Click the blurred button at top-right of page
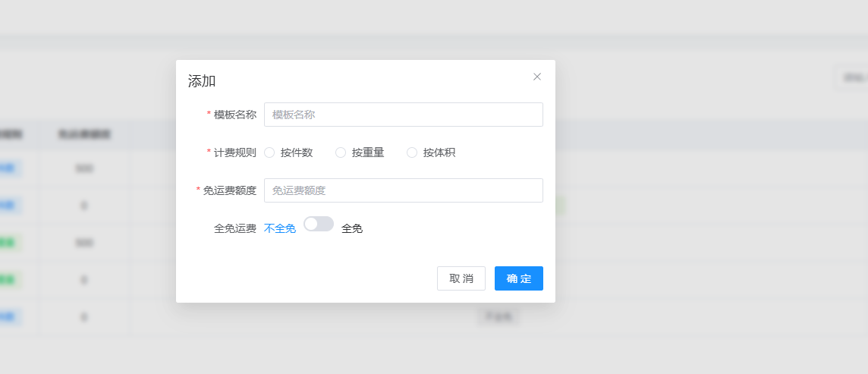Viewport: 868px width, 374px height. pyautogui.click(x=853, y=77)
